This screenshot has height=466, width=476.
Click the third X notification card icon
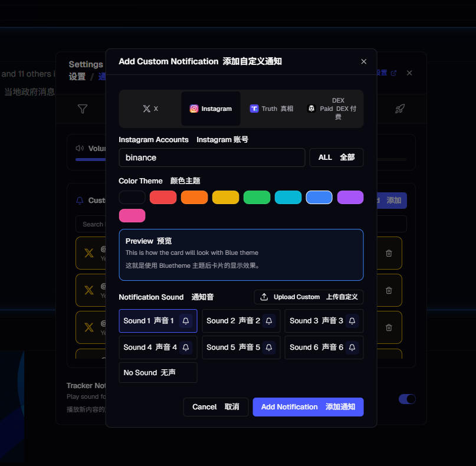pyautogui.click(x=89, y=327)
